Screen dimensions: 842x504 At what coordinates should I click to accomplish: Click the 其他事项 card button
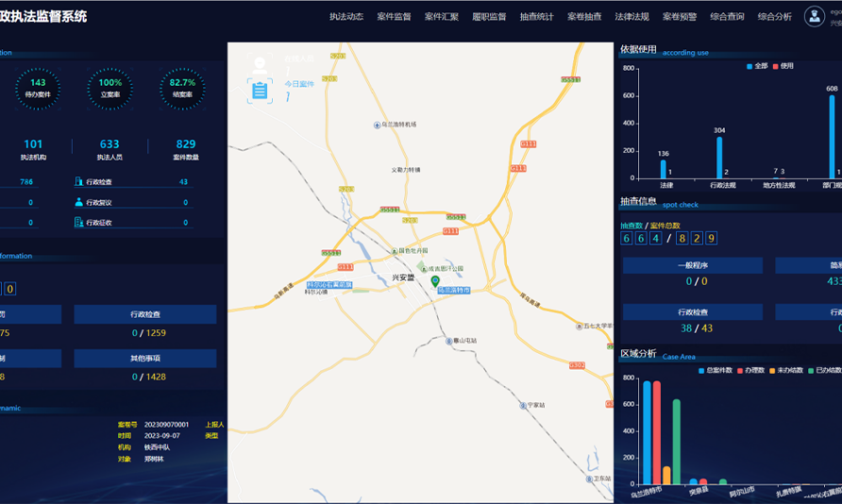(144, 359)
